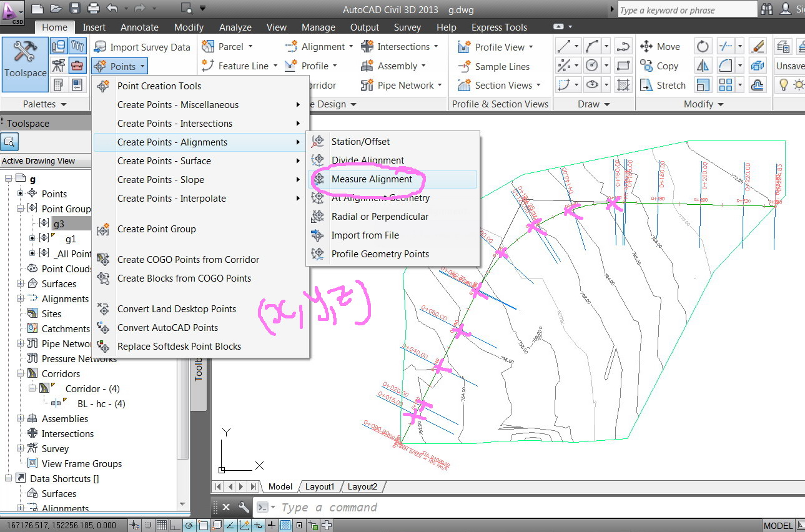
Task: Toggle Grid Display in status bar
Action: 162,525
